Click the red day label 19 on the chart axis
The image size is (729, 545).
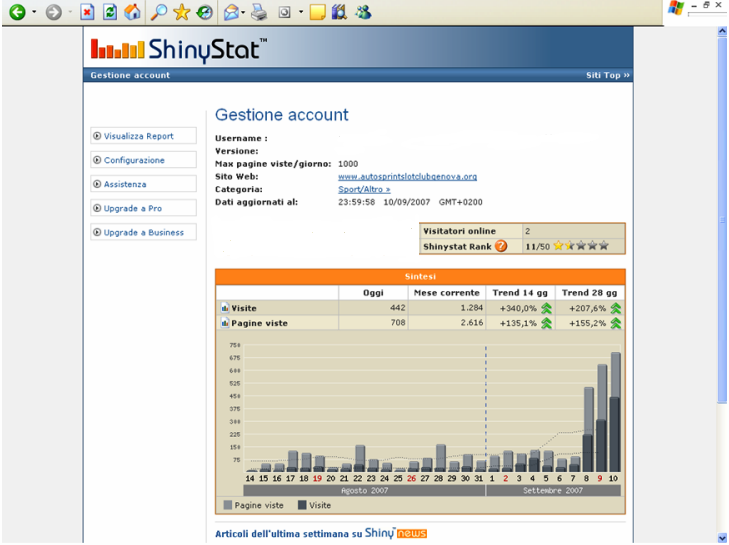tap(317, 479)
